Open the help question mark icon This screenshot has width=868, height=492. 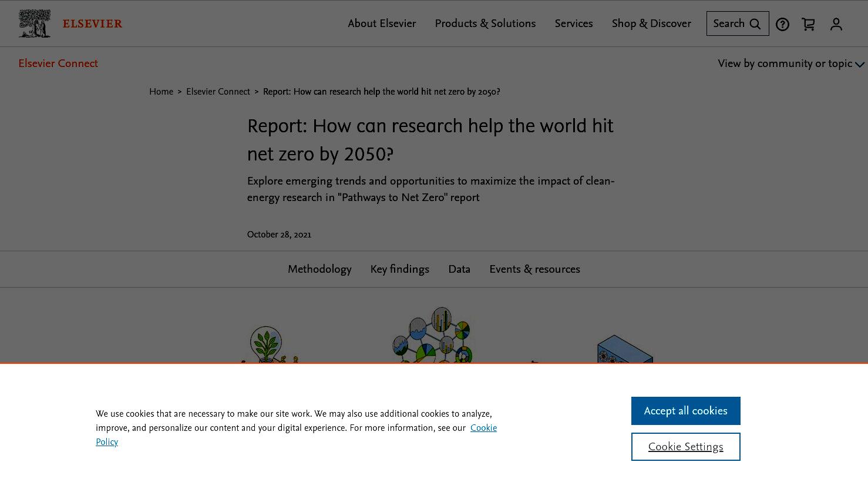click(782, 24)
